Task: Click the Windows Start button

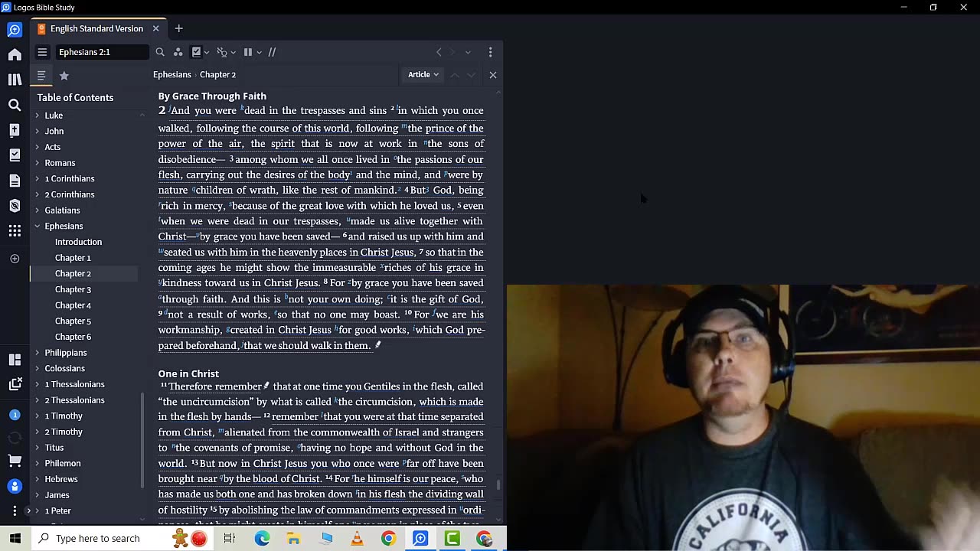Action: coord(15,539)
